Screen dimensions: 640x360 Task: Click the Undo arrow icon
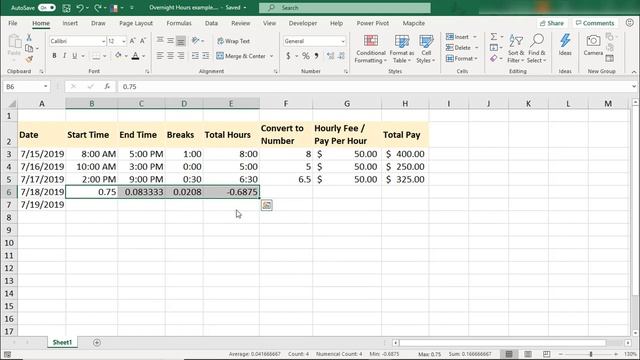click(x=80, y=8)
